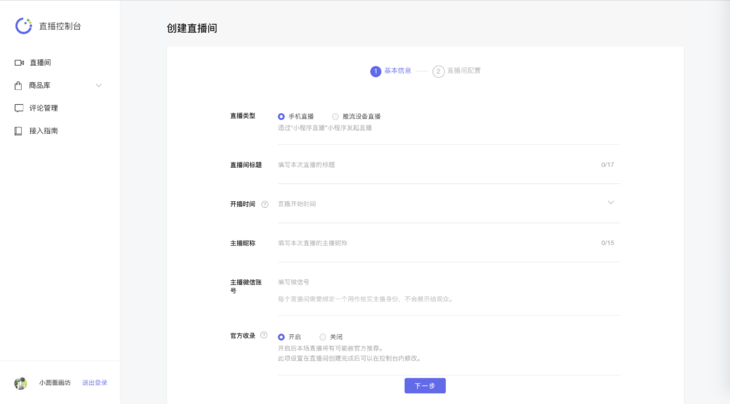Image resolution: width=730 pixels, height=404 pixels.
Task: Click step 2 直播间配置 indicator
Action: 457,71
